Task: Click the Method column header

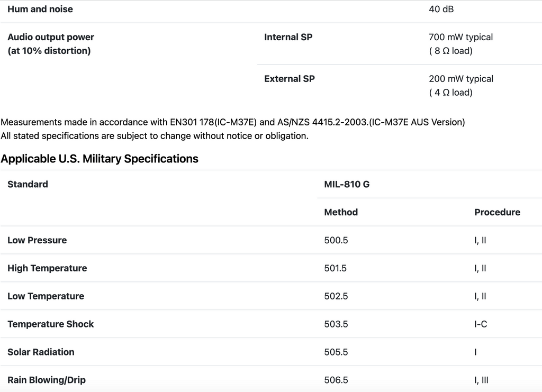Action: (x=341, y=212)
